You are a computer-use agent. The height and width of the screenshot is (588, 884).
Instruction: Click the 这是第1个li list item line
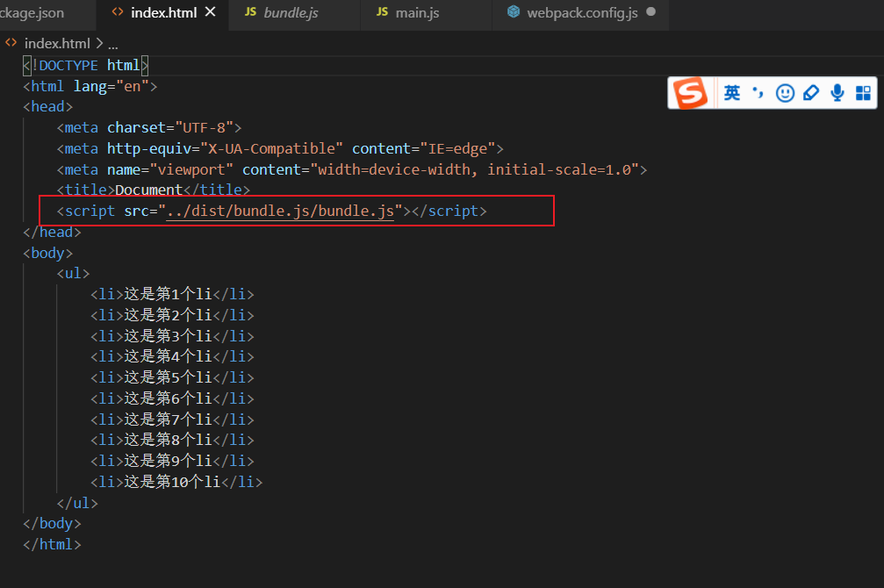tap(172, 294)
